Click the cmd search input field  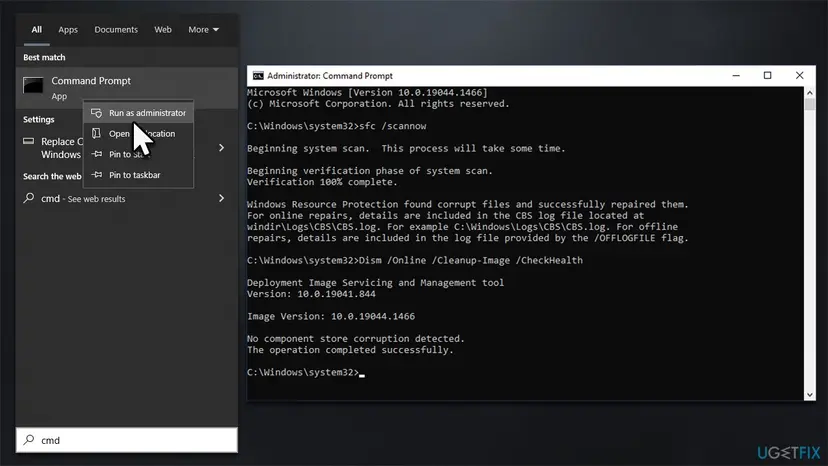coord(127,440)
